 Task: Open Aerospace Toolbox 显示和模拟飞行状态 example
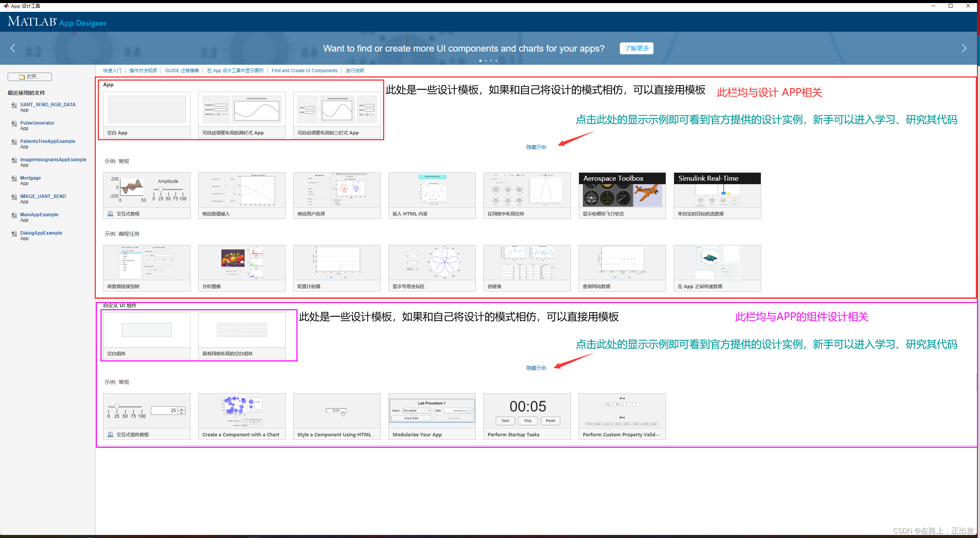(622, 196)
